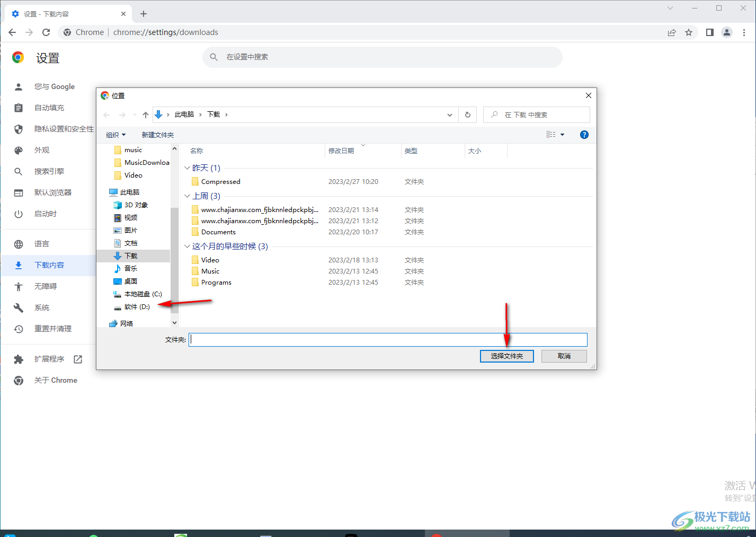
Task: Open the 组织 dropdown menu
Action: click(115, 135)
